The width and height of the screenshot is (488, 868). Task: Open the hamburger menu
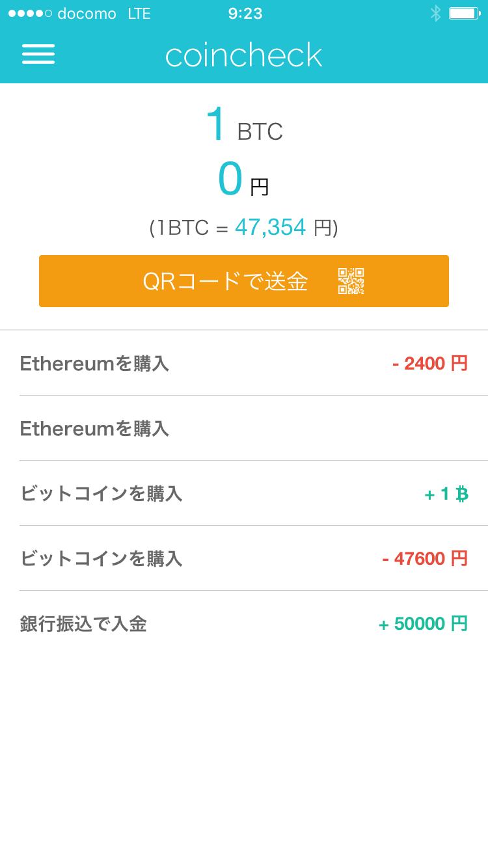(x=38, y=54)
